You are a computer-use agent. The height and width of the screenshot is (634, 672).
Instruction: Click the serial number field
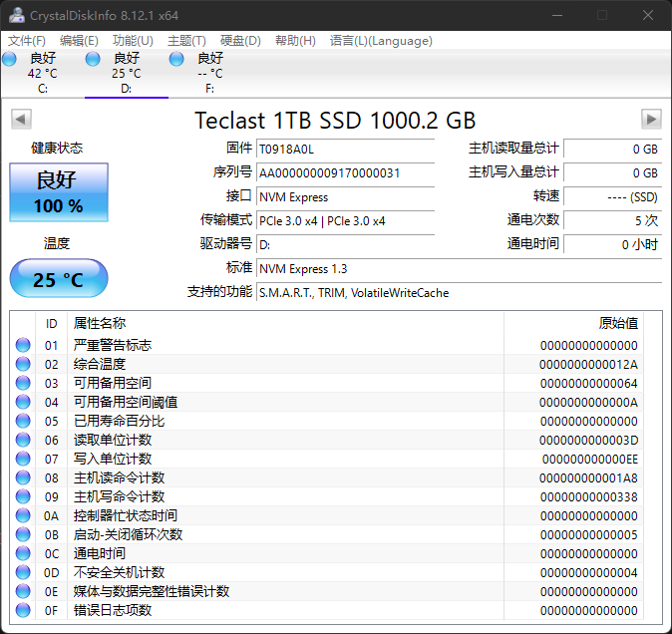coord(345,172)
